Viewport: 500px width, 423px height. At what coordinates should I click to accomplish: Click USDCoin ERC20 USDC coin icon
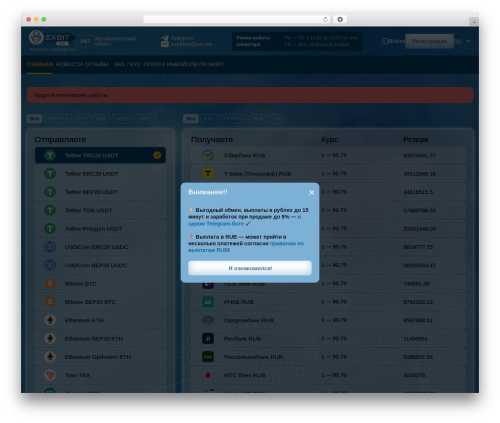coord(50,247)
